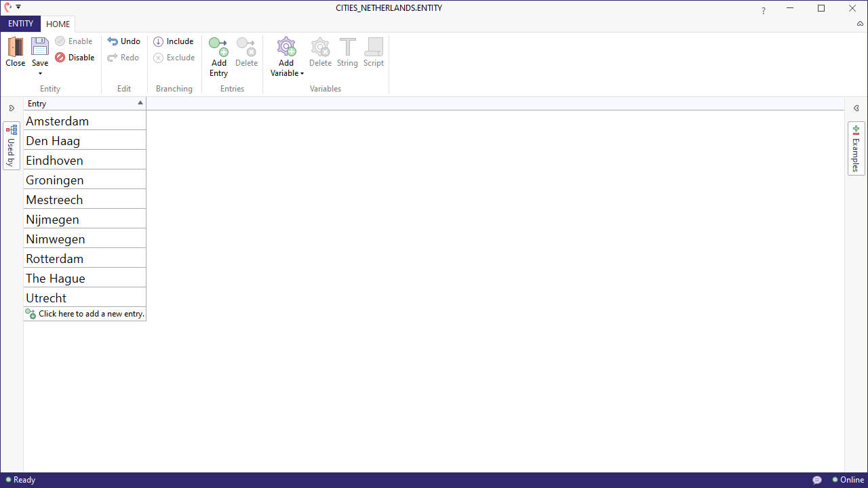Click the Undo arrow icon
Screen dimensions: 868x488
113,41
